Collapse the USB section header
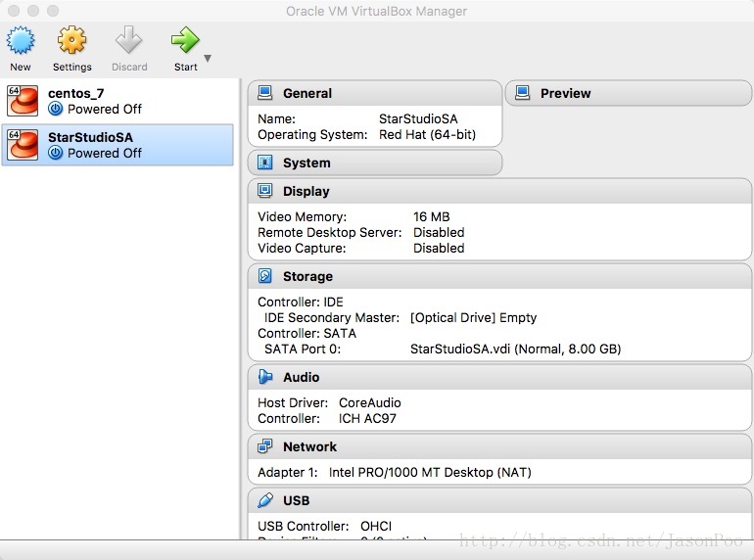This screenshot has height=560, width=754. point(499,500)
